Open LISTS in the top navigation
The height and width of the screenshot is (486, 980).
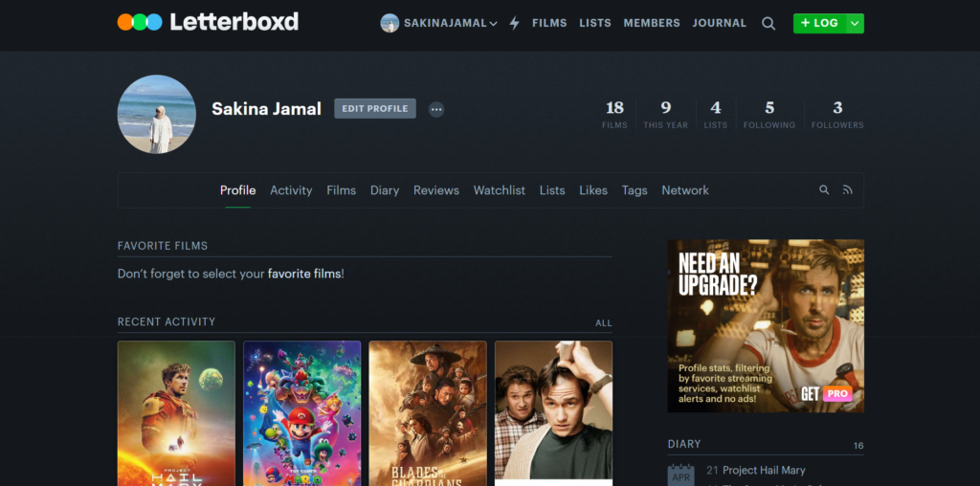pos(595,23)
